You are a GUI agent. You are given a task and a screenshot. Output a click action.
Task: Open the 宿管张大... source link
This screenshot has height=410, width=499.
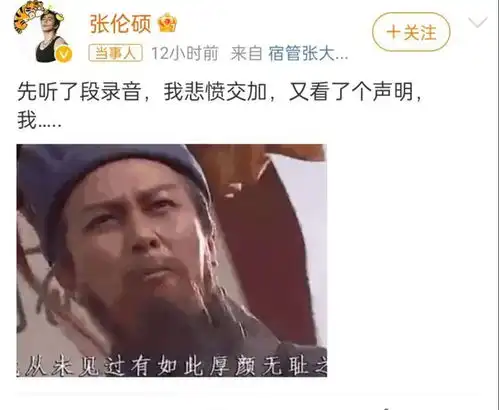click(308, 53)
